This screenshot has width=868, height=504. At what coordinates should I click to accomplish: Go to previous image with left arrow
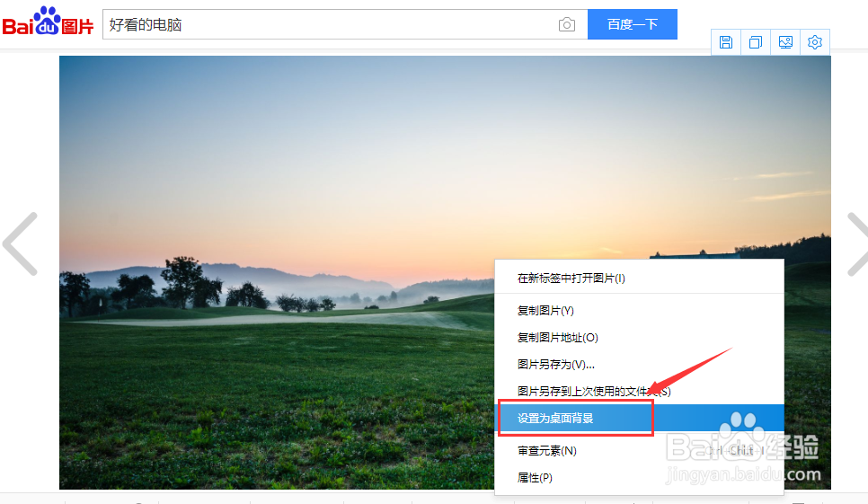21,243
